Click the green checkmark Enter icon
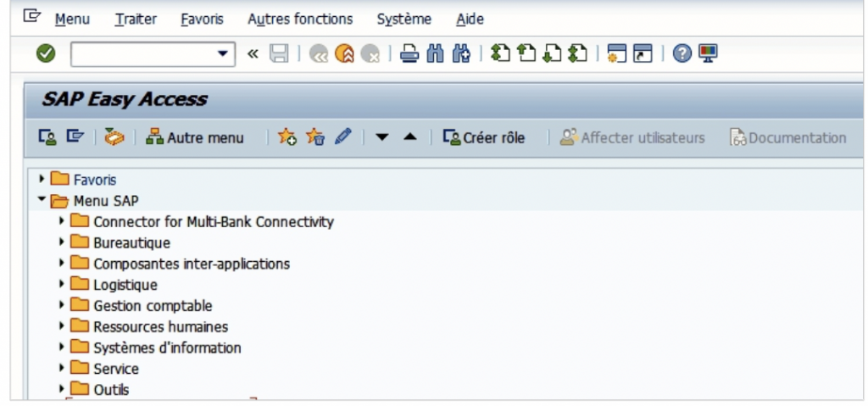 [x=46, y=54]
